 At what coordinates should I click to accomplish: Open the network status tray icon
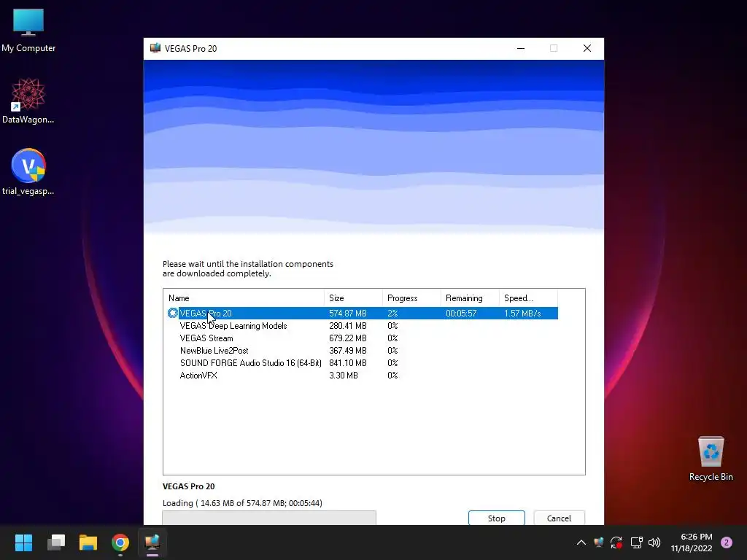click(x=636, y=542)
